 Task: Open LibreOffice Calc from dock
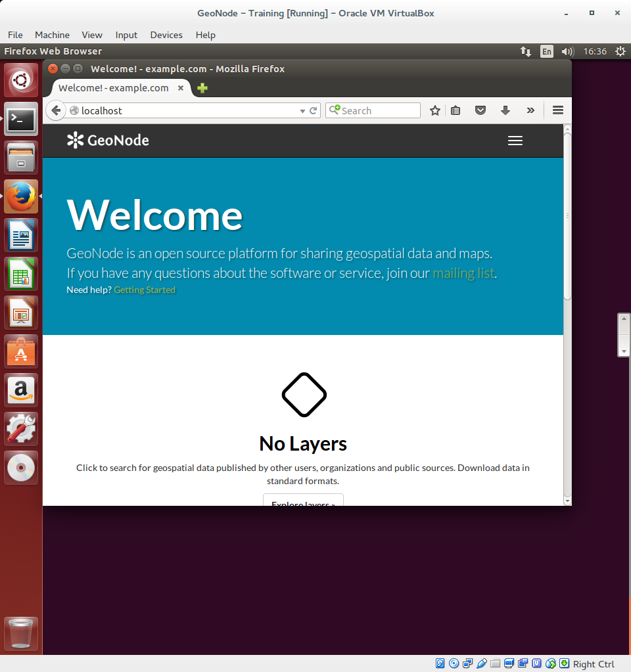coord(21,274)
